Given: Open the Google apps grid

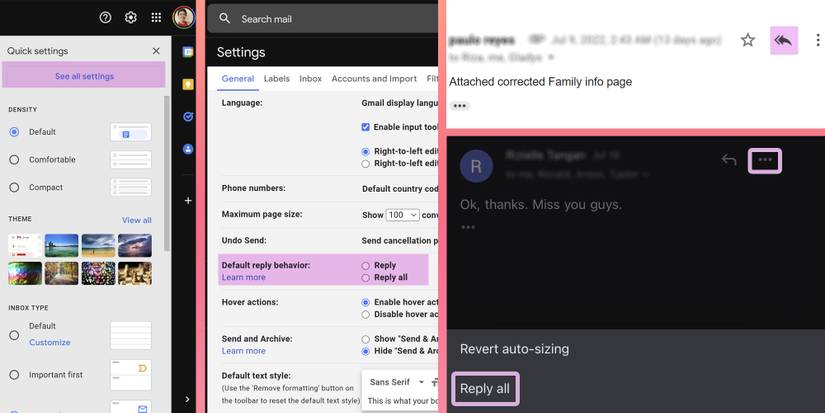Looking at the screenshot, I should tap(156, 18).
